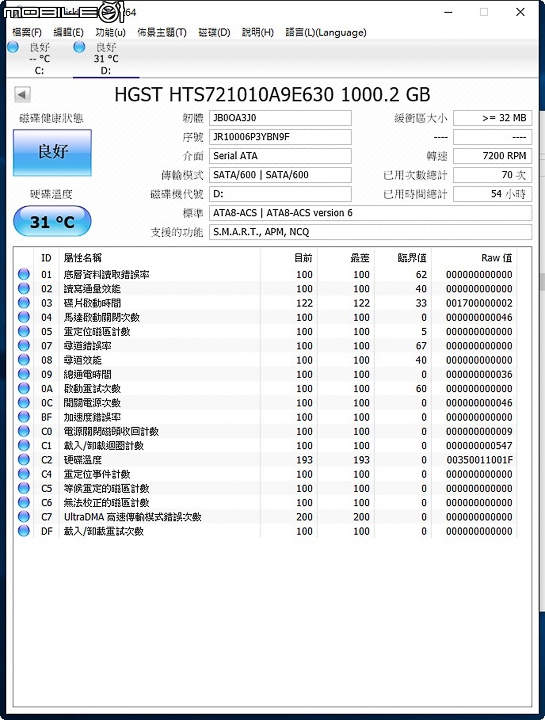Screen dimensions: 545x720
Task: Click the C: drive status circle icon
Action: point(13,47)
